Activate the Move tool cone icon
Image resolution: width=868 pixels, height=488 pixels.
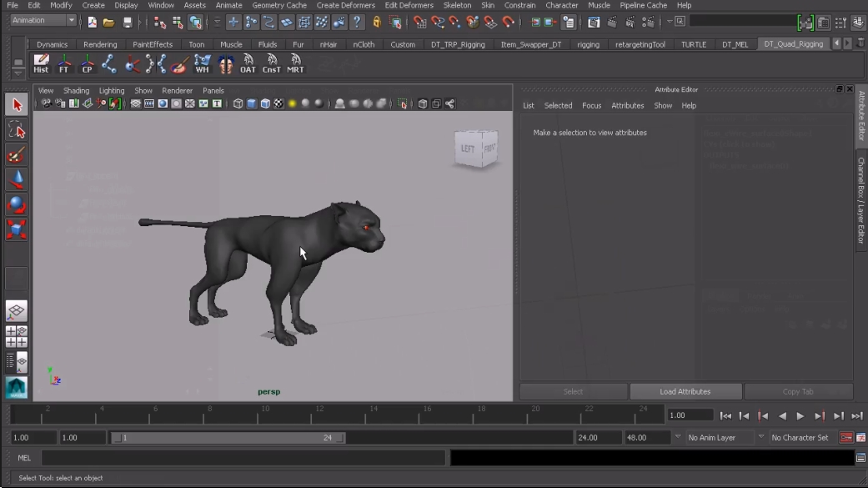(17, 179)
